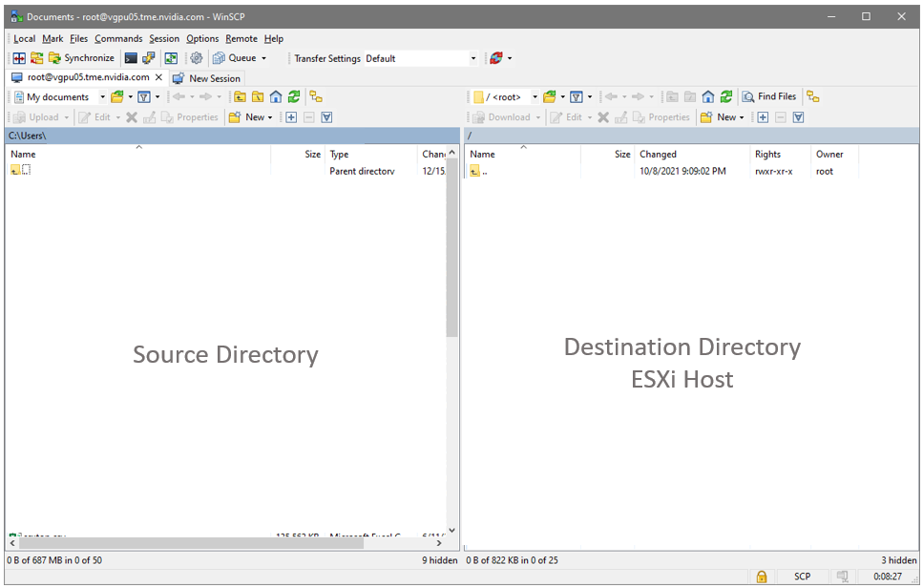
Task: Sort remote files by Changed column
Action: click(x=658, y=154)
